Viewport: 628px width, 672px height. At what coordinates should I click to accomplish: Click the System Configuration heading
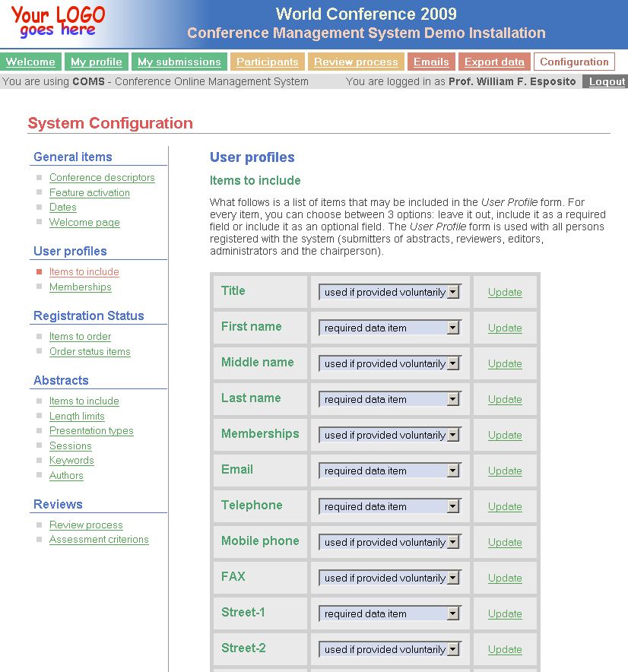(x=110, y=123)
